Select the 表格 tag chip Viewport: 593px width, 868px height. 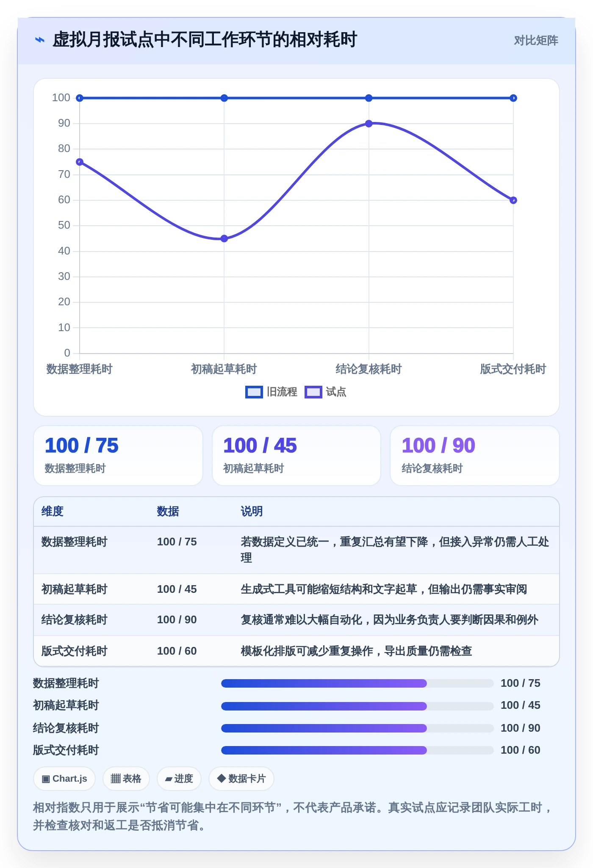(126, 779)
